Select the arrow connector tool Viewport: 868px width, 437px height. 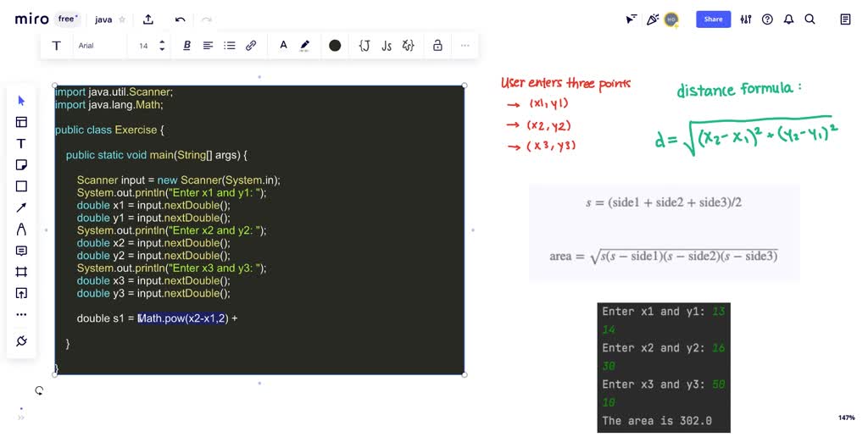tap(22, 207)
